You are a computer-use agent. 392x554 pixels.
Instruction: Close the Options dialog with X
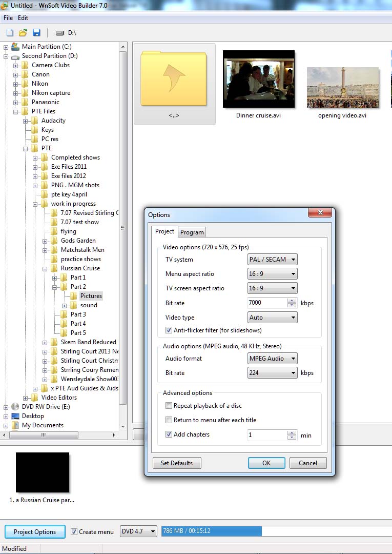320,212
